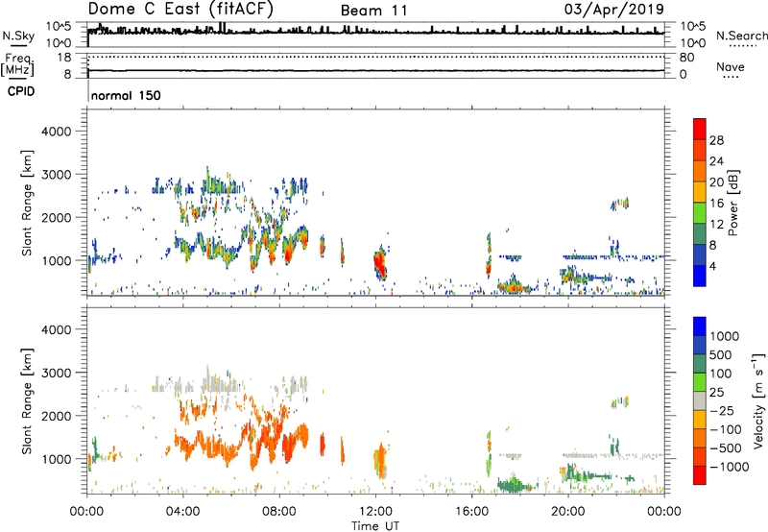This screenshot has width=768, height=532.
Task: Select the "16:00" time tick label
Action: tap(471, 512)
